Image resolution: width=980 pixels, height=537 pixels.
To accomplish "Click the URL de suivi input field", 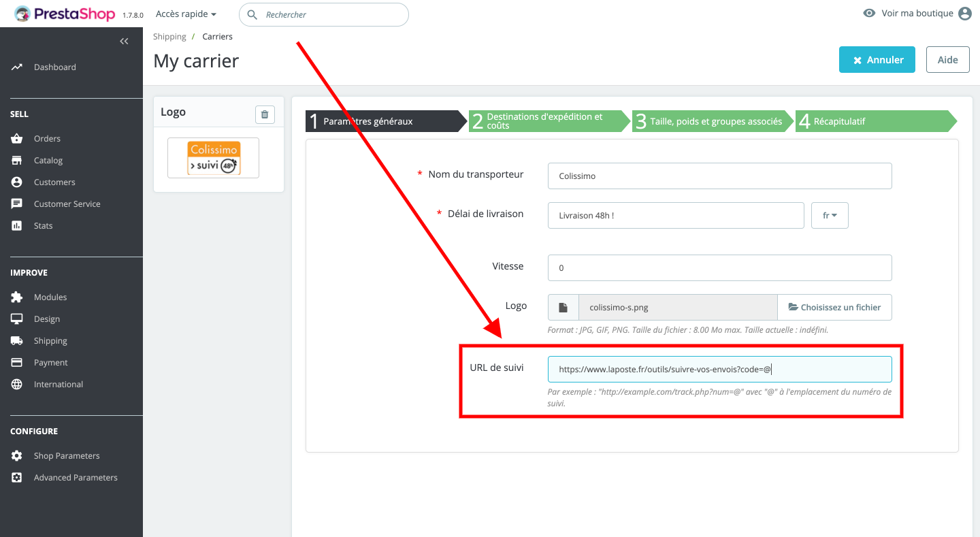I will click(x=719, y=370).
